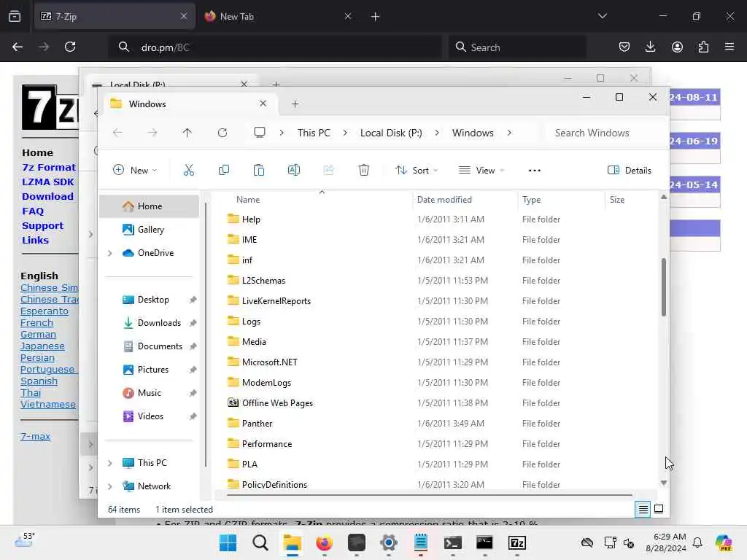The image size is (747, 560).
Task: Open 7z Format link on webpage
Action: 49,167
